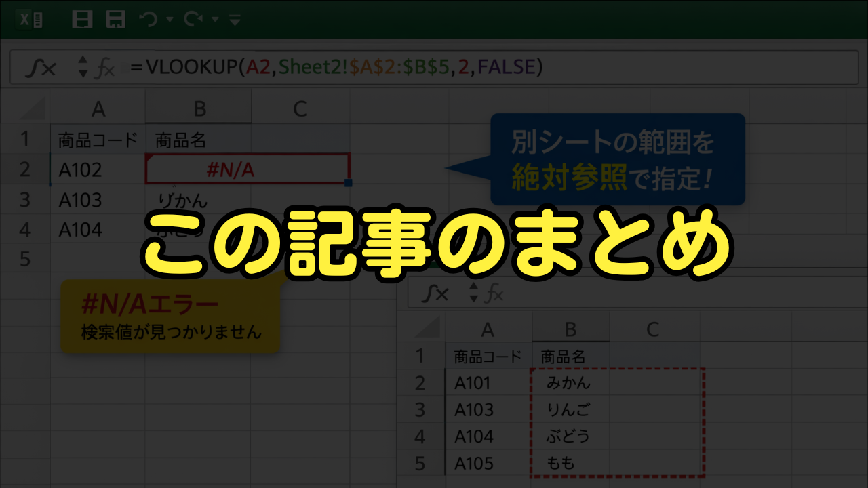The height and width of the screenshot is (488, 868).
Task: Click the Redo arrow icon
Action: coord(193,20)
